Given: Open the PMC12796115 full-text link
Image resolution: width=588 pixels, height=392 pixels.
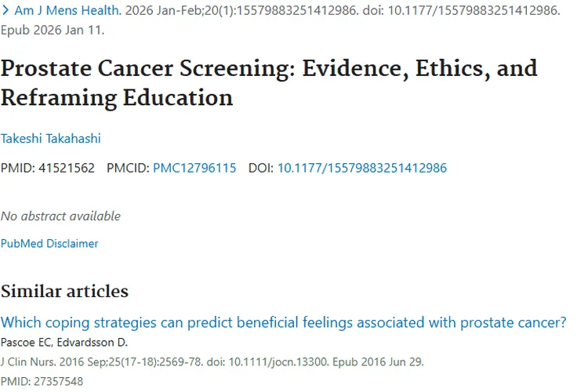Looking at the screenshot, I should pos(194,168).
